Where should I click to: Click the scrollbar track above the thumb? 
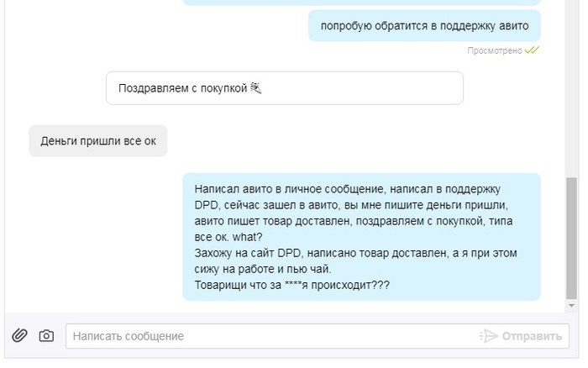pyautogui.click(x=572, y=84)
